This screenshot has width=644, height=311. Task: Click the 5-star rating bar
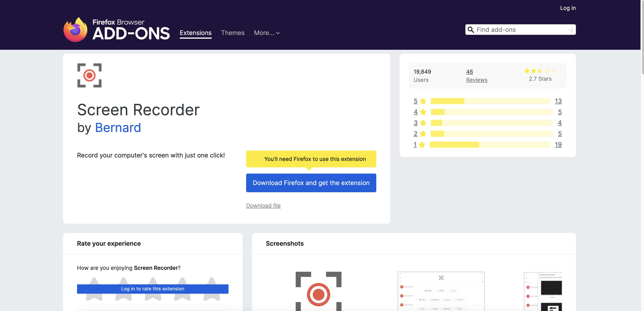coord(490,101)
